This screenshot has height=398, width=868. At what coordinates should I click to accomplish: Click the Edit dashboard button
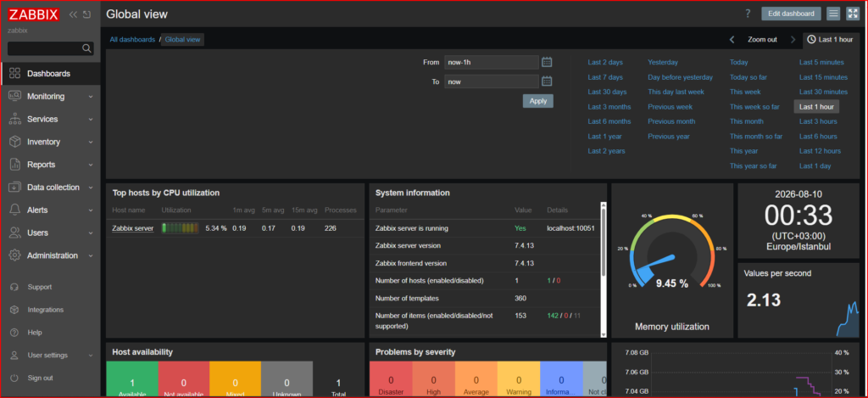(791, 14)
